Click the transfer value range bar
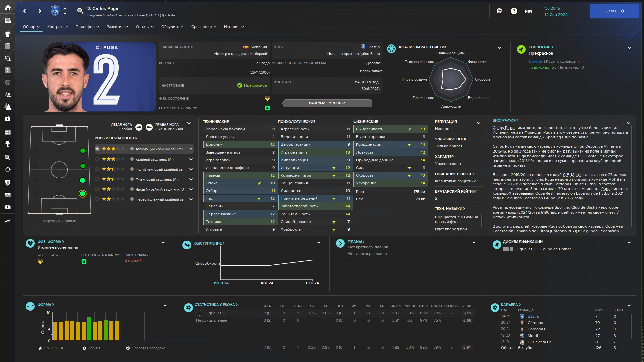The width and height of the screenshot is (644, 362). coord(327,103)
